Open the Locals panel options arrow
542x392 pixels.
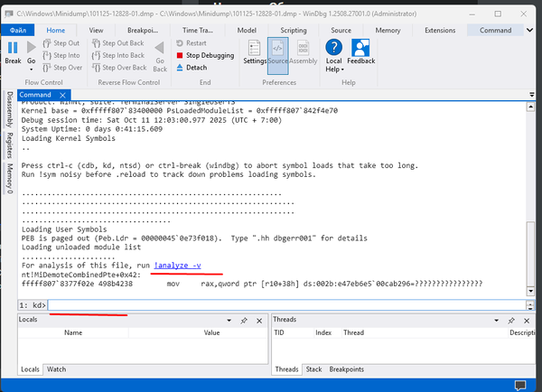229,320
